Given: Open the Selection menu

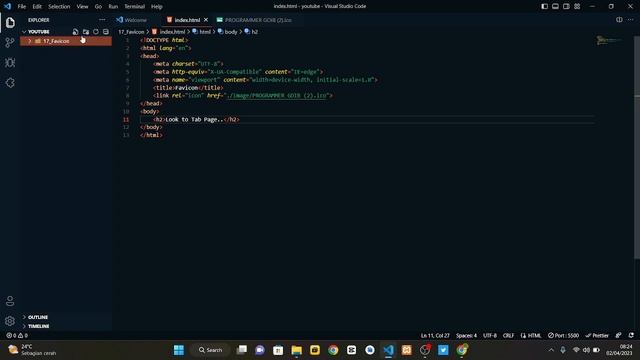Looking at the screenshot, I should (x=59, y=6).
